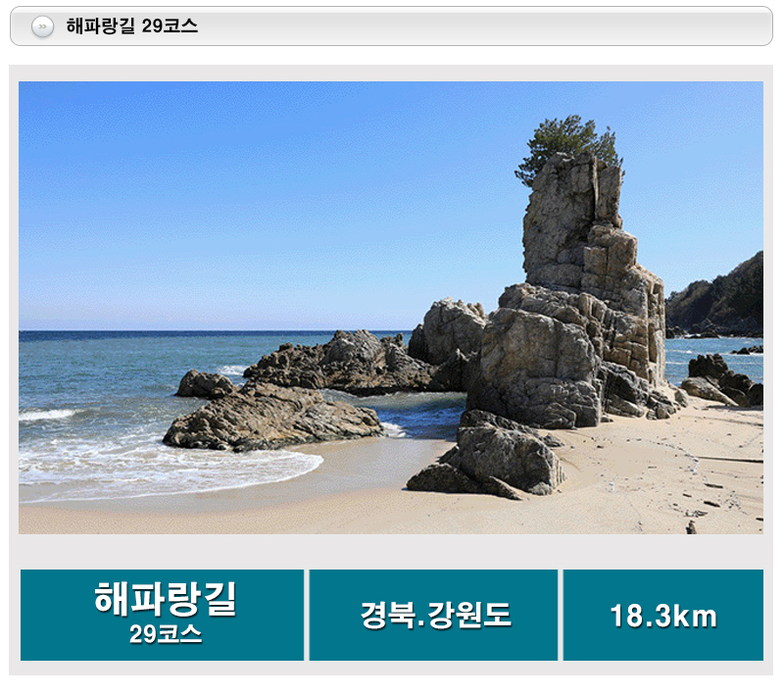Click the 29코스 subtitle in teal box
This screenshot has width=784, height=695.
point(165,634)
